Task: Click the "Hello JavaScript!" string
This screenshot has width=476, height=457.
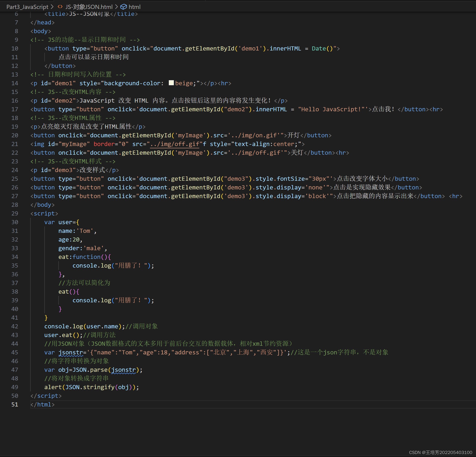Action: point(331,109)
